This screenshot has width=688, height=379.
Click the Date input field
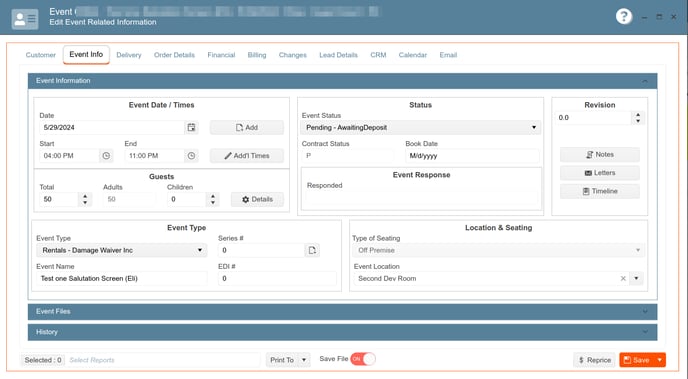[x=112, y=128]
